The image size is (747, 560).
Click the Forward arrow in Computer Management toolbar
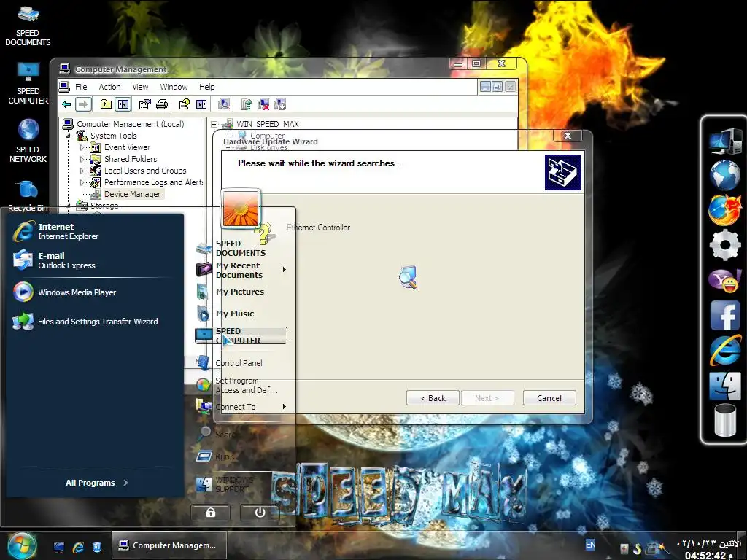coord(83,104)
